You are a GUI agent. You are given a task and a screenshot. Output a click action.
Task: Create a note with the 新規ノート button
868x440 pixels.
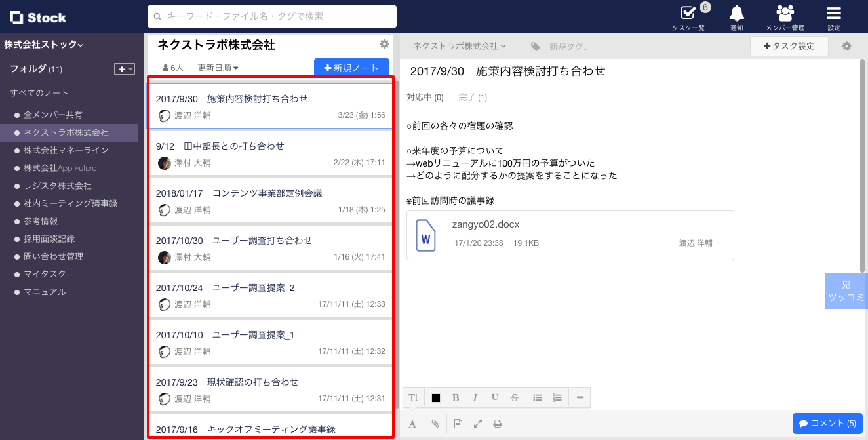[x=351, y=68]
